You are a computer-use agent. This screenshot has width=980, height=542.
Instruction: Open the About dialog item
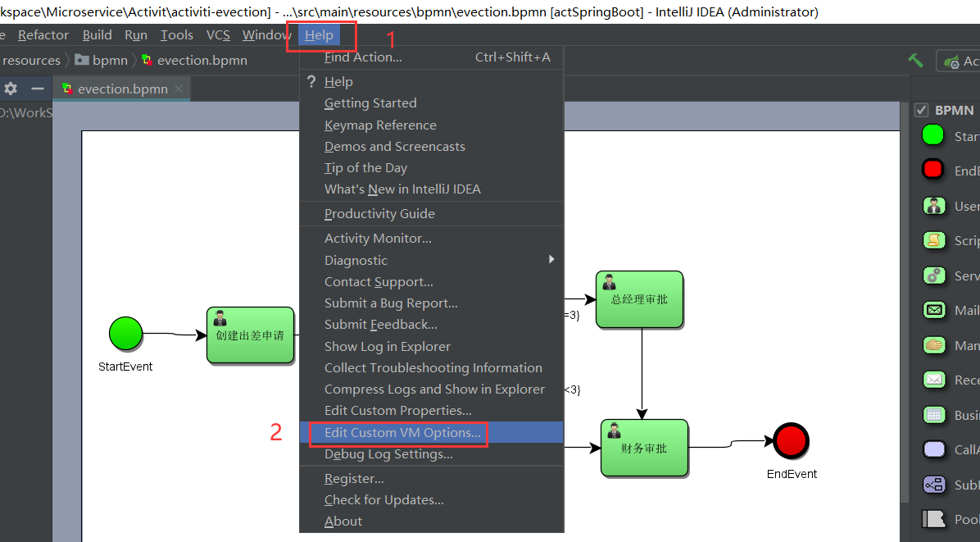431,522
